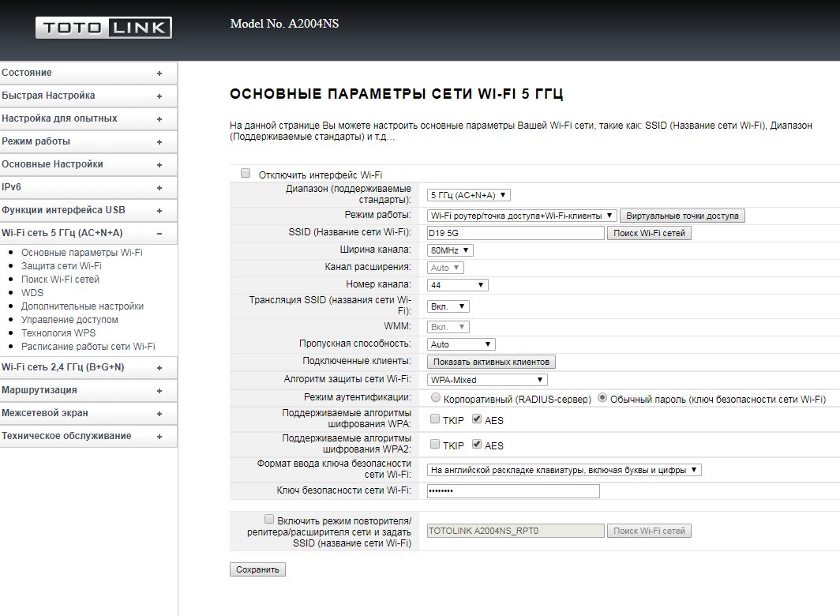Open Номер канала dropdown showing 44
Viewport: 840px width, 616px height.
point(458,284)
